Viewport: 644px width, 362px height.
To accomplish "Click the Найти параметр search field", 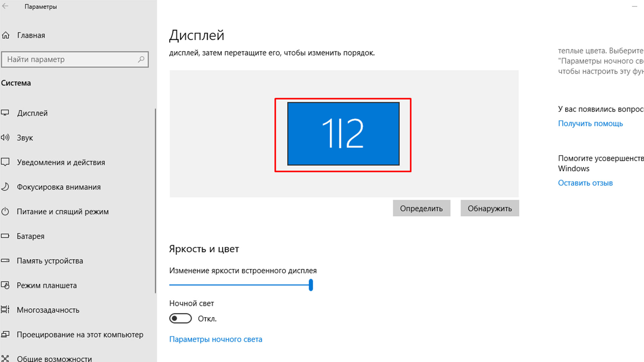I will coord(75,59).
